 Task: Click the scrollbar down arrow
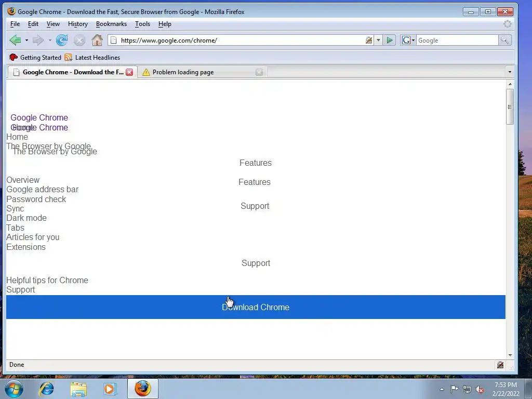(510, 355)
